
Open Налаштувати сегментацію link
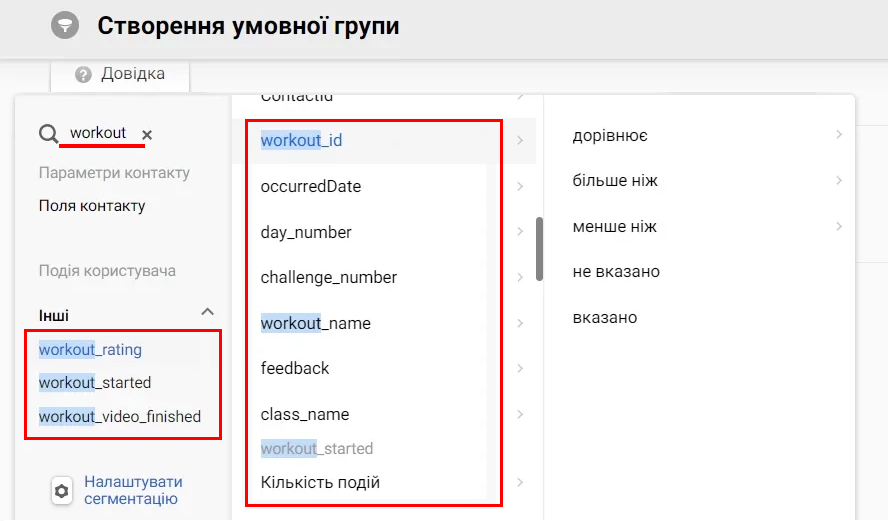point(133,490)
